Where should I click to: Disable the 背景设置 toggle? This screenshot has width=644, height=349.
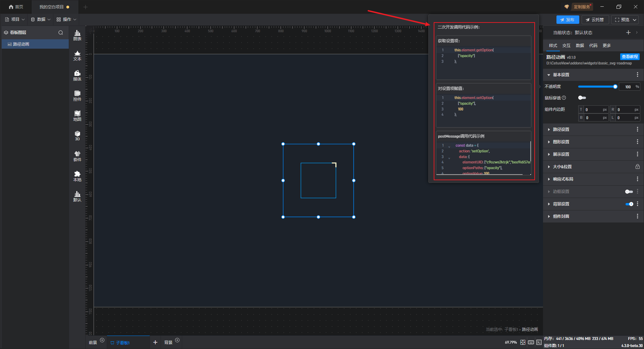(629, 204)
